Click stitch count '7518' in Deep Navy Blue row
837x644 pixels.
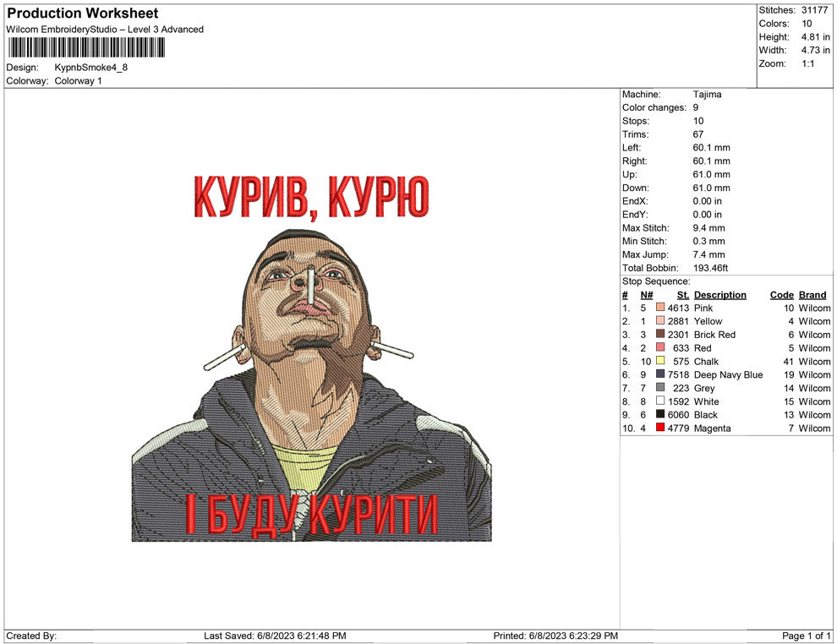pyautogui.click(x=678, y=374)
